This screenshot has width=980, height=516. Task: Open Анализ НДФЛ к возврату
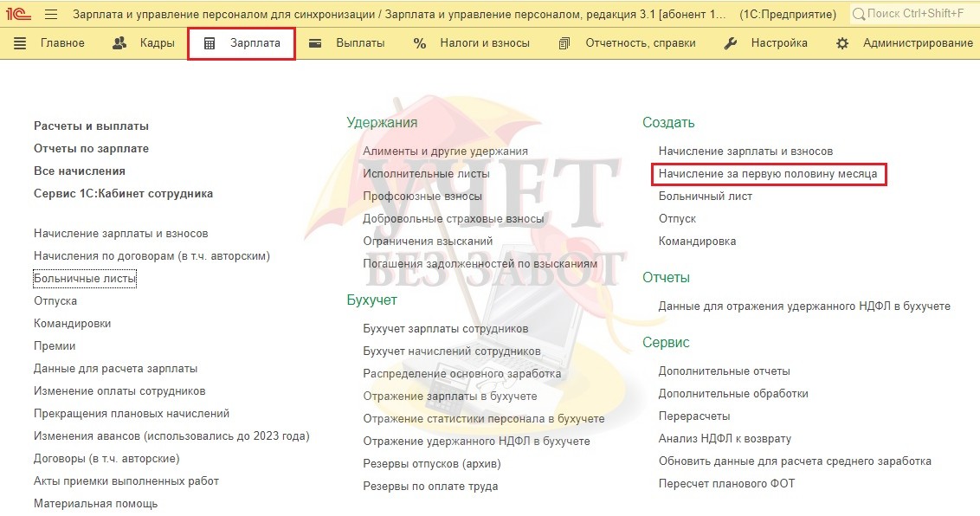(725, 439)
